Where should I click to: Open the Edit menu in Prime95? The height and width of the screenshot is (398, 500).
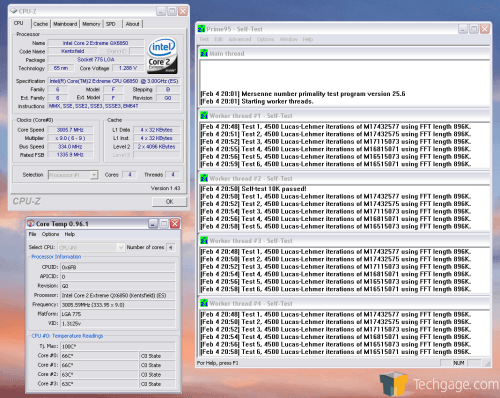pyautogui.click(x=219, y=39)
